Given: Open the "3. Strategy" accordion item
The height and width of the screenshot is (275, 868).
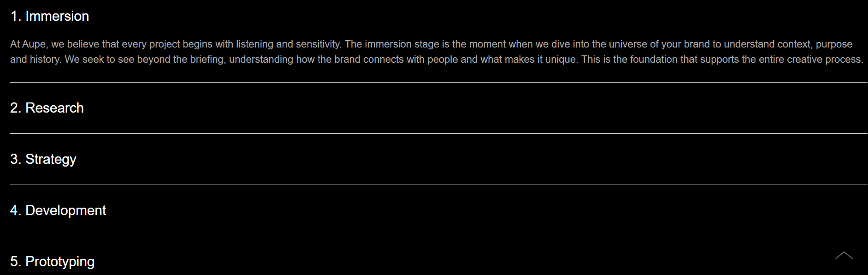Looking at the screenshot, I should pos(43,159).
